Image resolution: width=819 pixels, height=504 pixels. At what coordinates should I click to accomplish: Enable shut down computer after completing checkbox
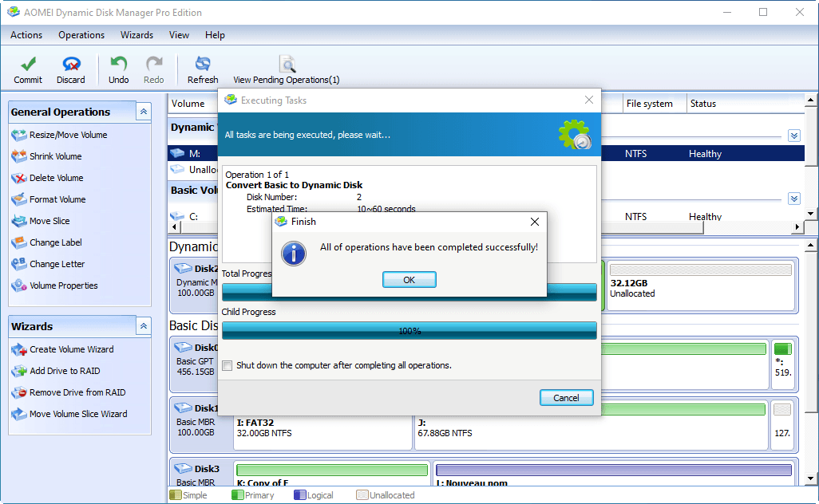227,366
